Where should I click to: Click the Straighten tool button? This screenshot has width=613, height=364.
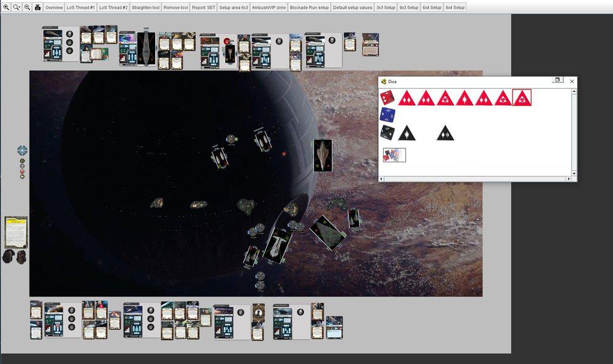146,7
